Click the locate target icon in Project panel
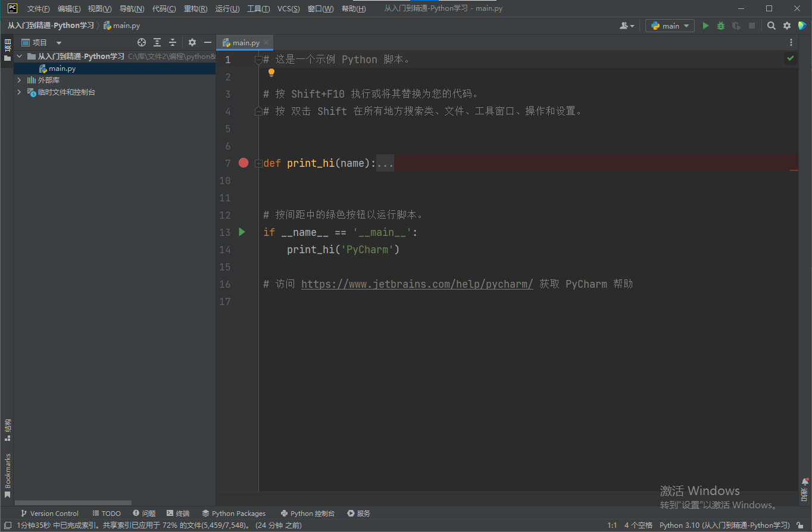 pos(142,42)
